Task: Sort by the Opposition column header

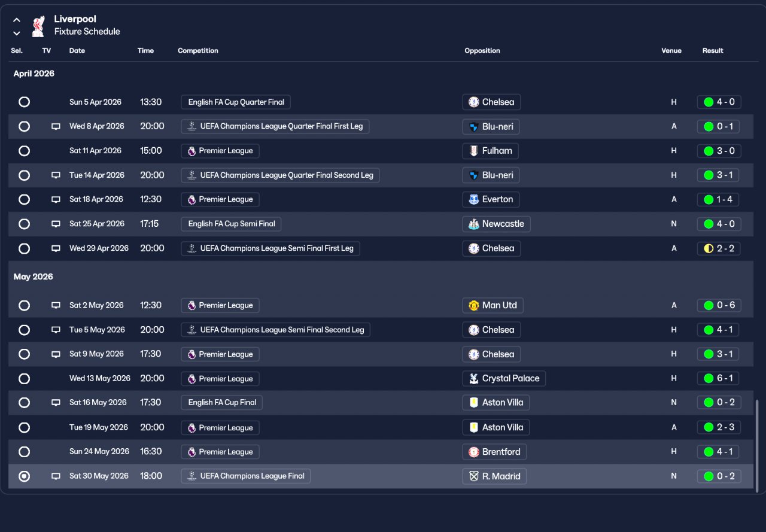Action: (482, 51)
